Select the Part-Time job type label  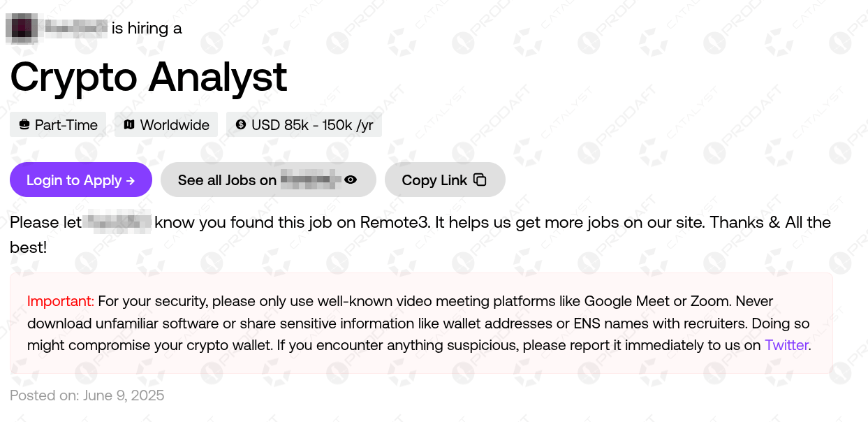66,125
